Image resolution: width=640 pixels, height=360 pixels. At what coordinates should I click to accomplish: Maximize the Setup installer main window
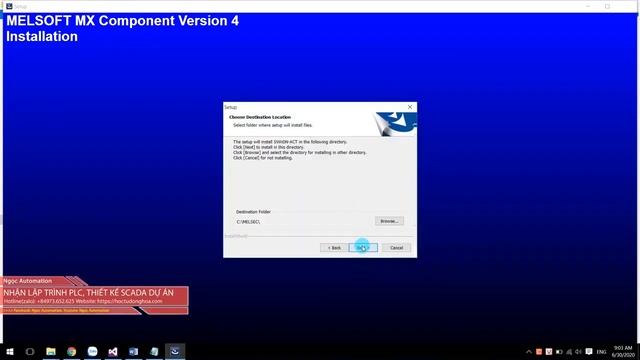tap(607, 7)
